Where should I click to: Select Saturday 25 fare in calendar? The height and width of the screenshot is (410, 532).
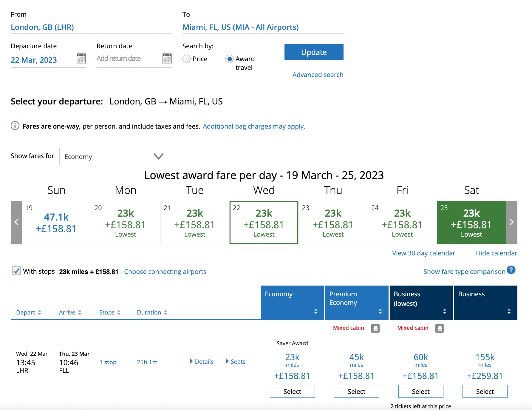(x=471, y=223)
